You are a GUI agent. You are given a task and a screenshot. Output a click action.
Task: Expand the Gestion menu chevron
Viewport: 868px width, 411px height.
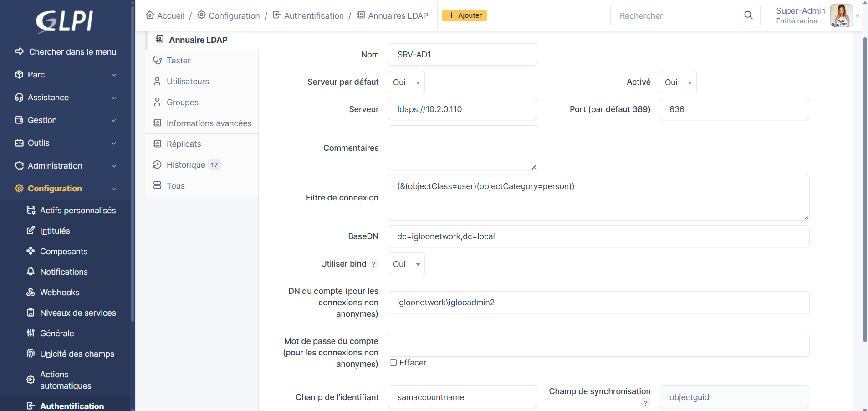click(x=114, y=120)
